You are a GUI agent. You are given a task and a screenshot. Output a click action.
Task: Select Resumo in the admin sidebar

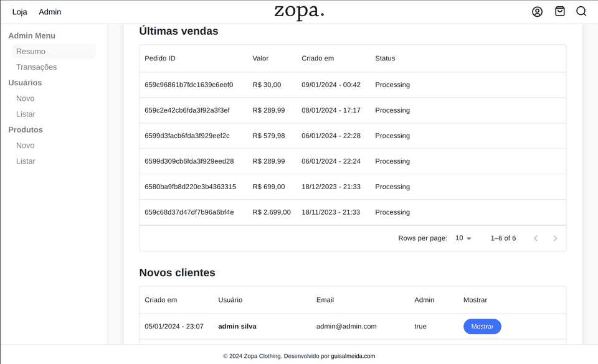pos(31,52)
